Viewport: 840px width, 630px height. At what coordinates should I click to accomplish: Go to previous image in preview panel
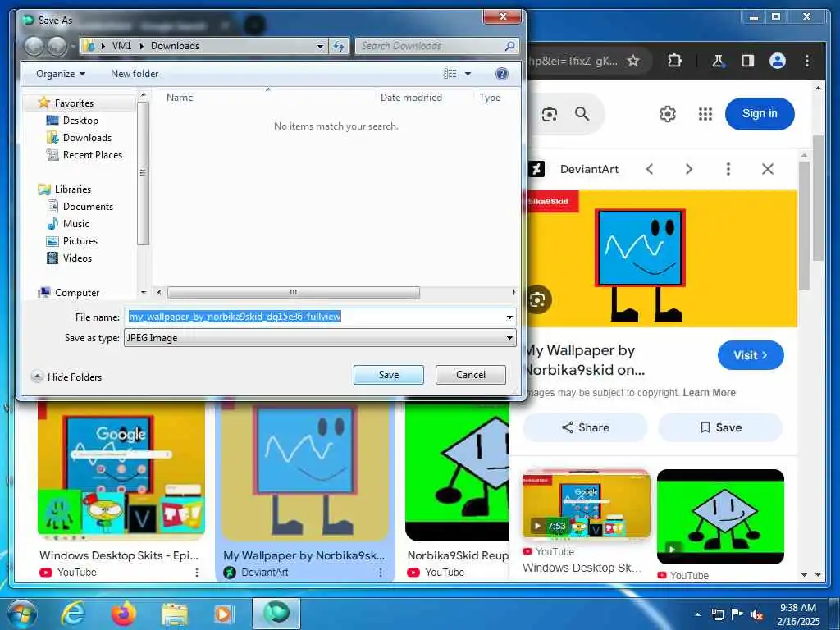pyautogui.click(x=650, y=169)
